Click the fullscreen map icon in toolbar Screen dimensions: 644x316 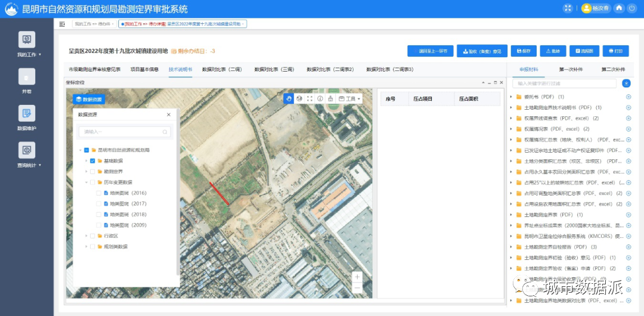[x=309, y=98]
